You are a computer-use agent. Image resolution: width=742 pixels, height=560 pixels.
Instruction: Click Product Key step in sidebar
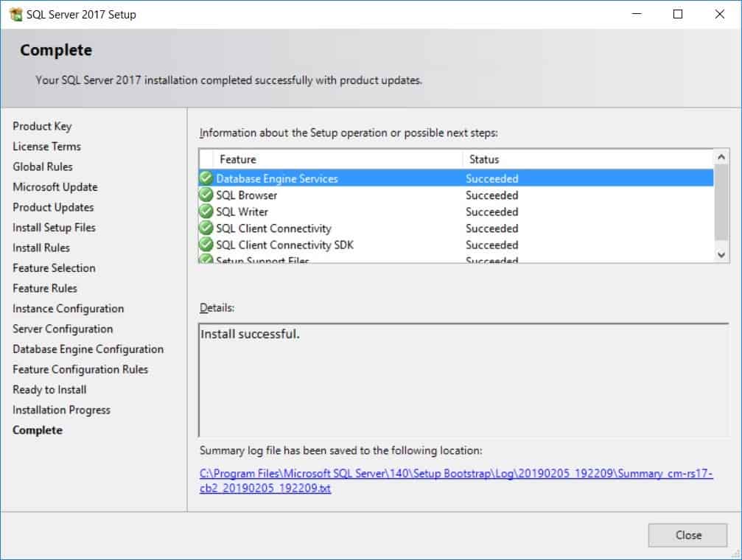pyautogui.click(x=42, y=127)
